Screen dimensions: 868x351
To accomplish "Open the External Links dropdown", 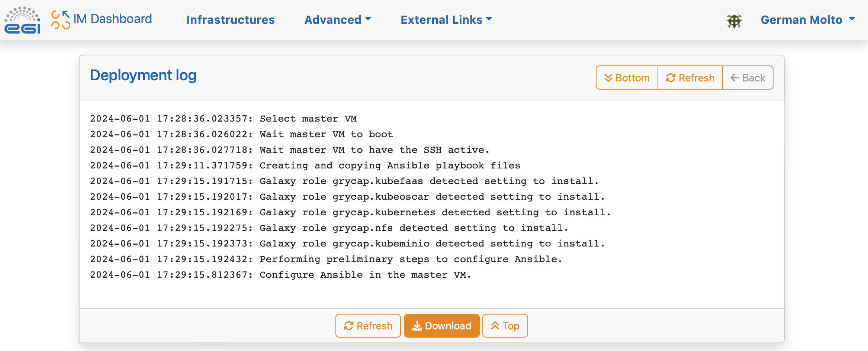I will 446,20.
